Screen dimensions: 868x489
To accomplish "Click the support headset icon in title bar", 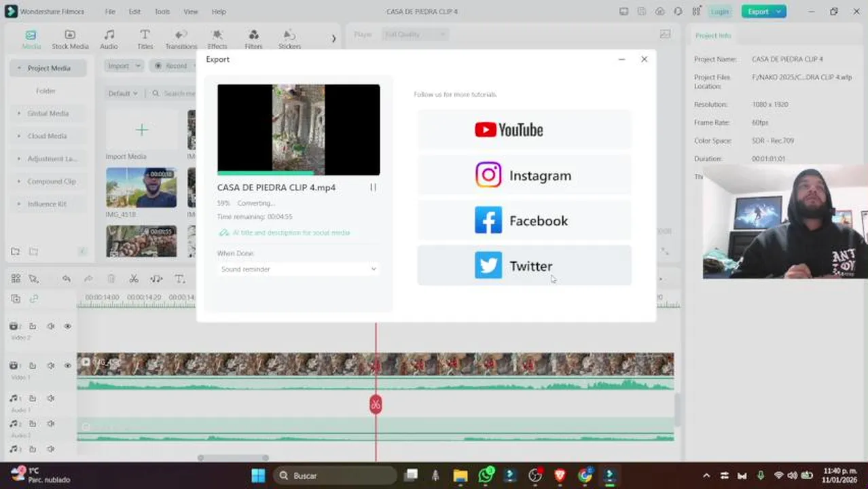I will tap(678, 12).
